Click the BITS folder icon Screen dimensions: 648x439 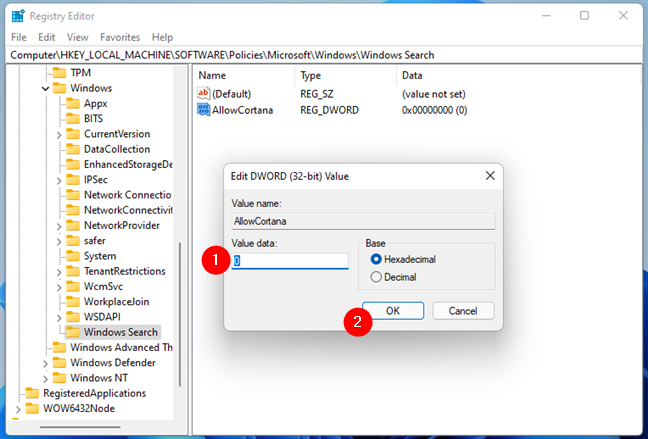(x=73, y=119)
